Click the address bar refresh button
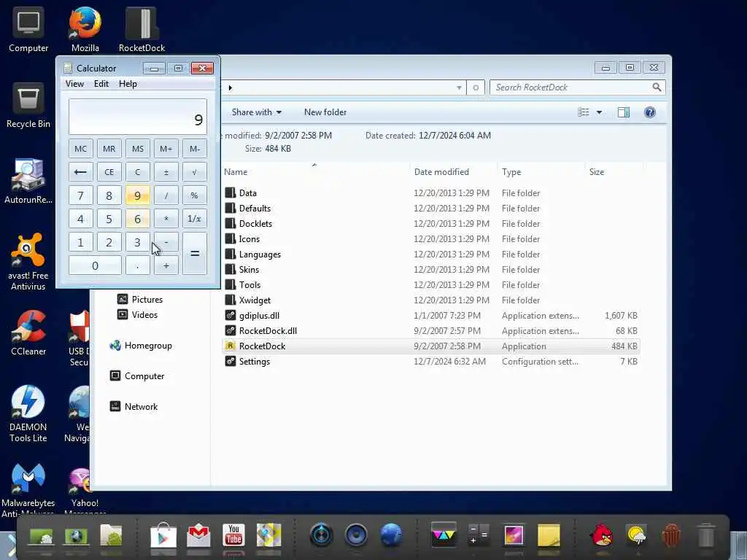Image resolution: width=747 pixels, height=560 pixels. coord(476,87)
